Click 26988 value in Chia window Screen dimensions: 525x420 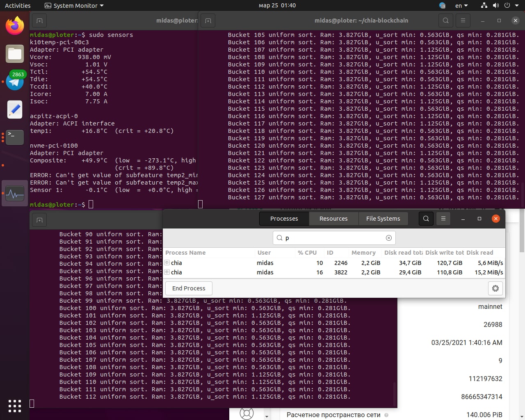click(493, 325)
